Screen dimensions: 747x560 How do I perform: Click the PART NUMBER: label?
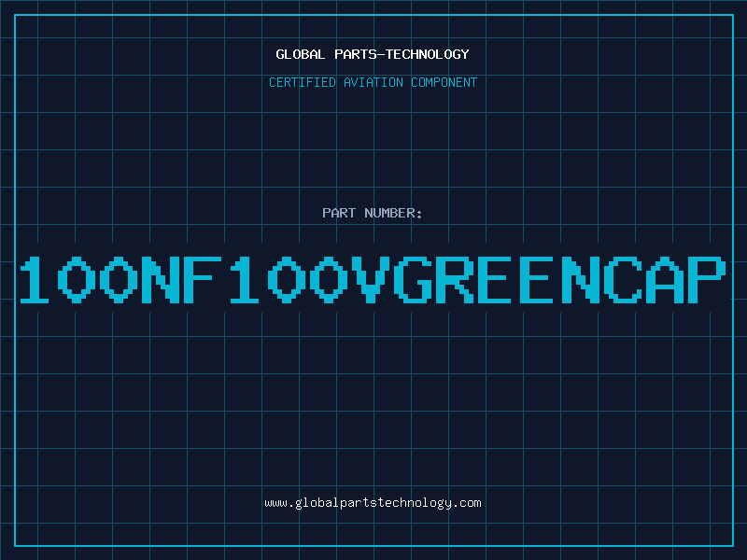[x=373, y=213]
